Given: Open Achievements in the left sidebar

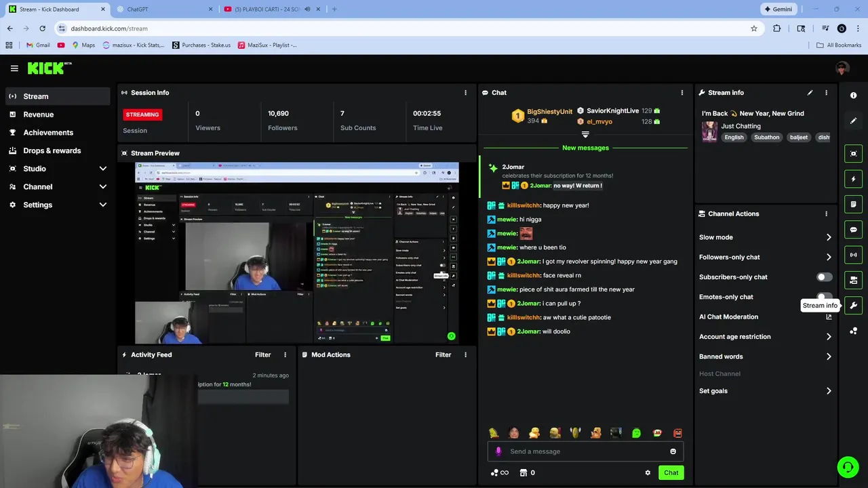Looking at the screenshot, I should coord(58,133).
